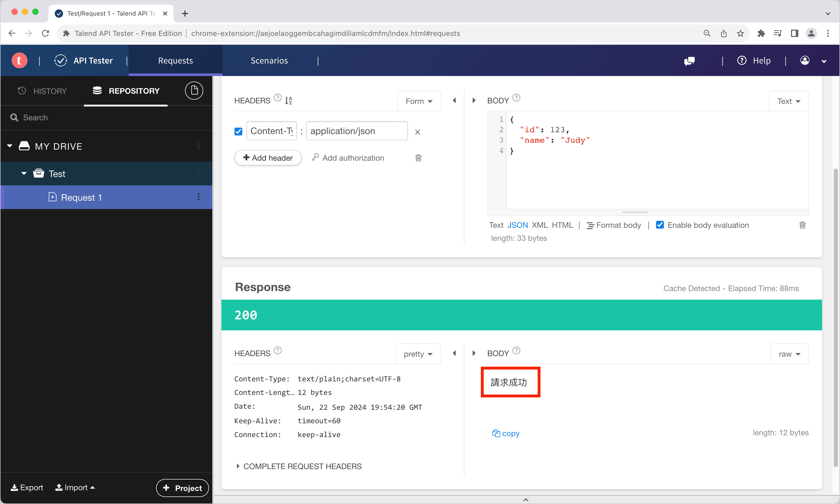Image resolution: width=840 pixels, height=504 pixels.
Task: Collapse the Test project tree node
Action: pyautogui.click(x=24, y=174)
